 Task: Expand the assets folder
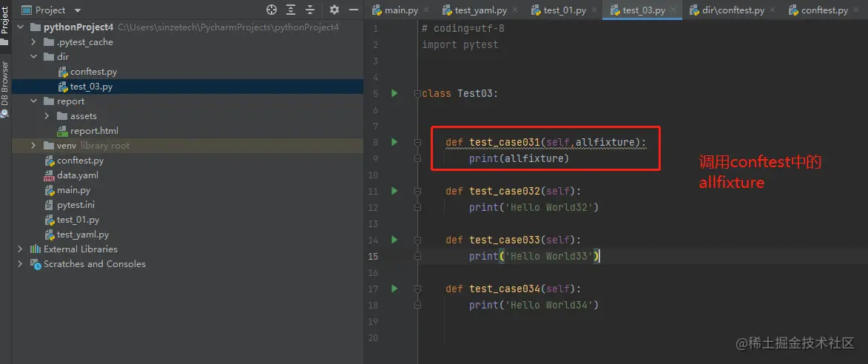click(x=47, y=116)
